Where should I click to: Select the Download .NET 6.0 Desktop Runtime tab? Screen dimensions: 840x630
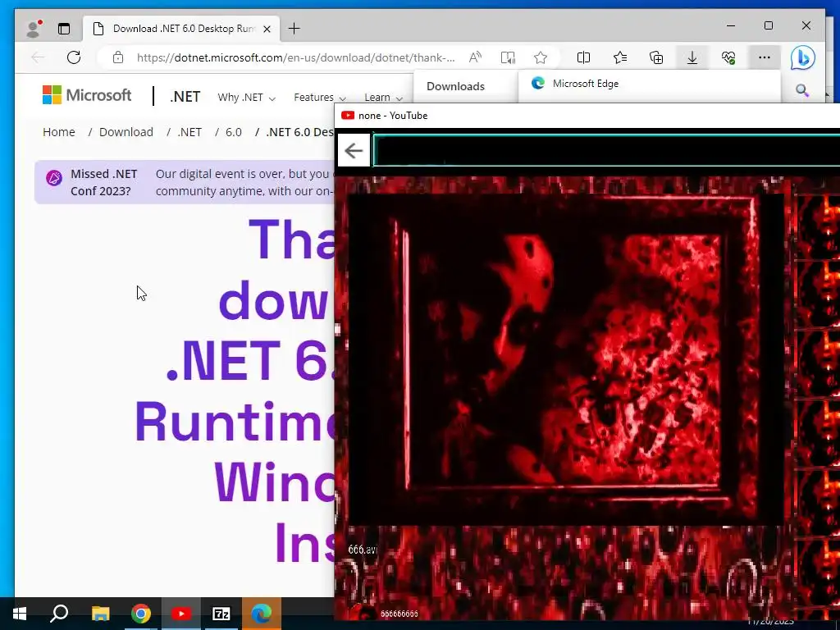pos(182,29)
